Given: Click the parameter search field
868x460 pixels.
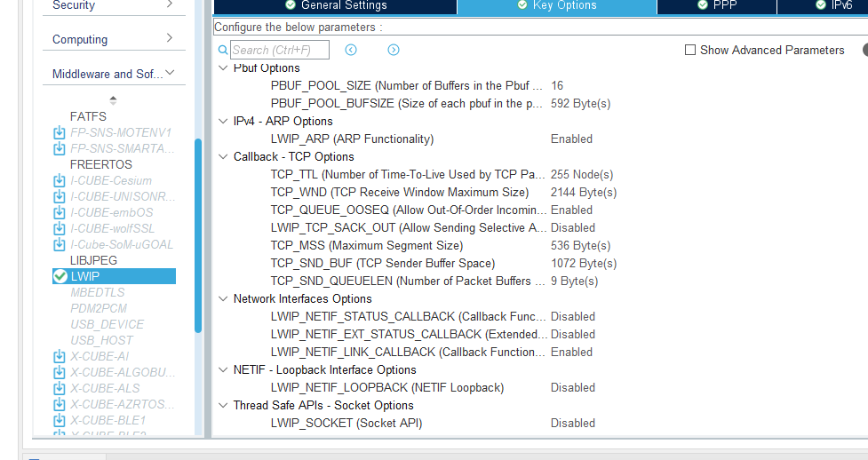Looking at the screenshot, I should [280, 50].
